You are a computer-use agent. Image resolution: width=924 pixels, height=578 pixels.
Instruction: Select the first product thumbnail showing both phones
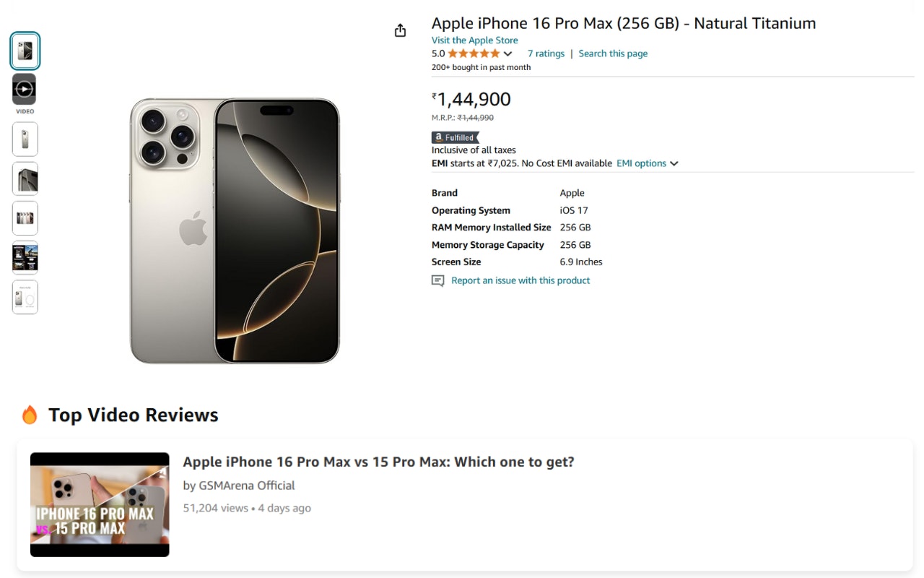25,51
